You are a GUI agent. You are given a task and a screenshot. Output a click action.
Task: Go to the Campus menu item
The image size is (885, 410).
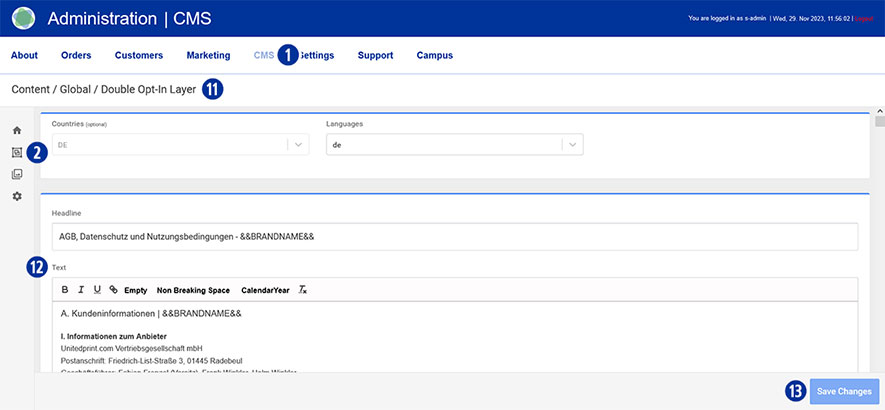coord(434,56)
